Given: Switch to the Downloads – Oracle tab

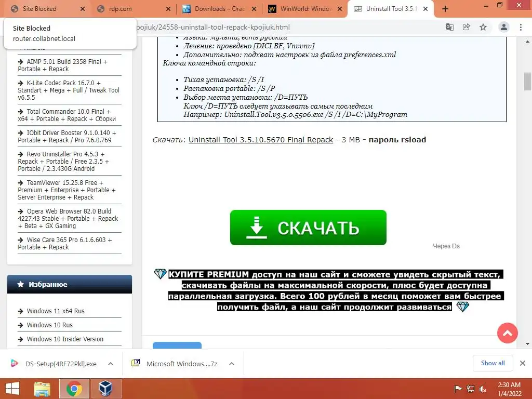Looking at the screenshot, I should point(219,9).
